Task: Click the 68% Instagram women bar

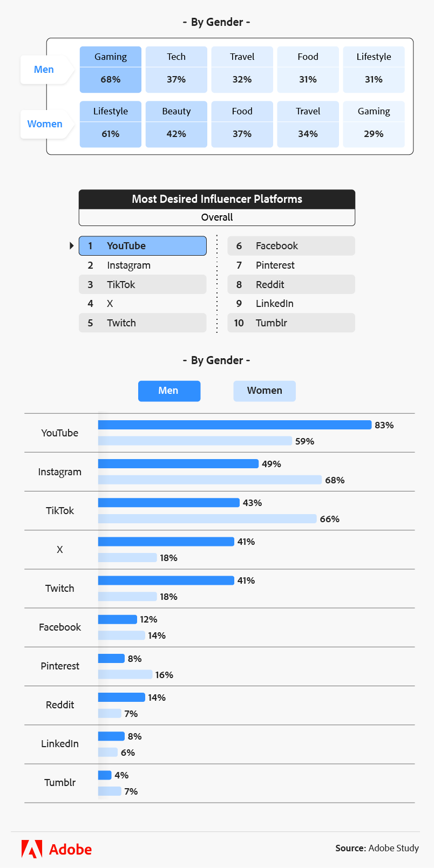Action: pyautogui.click(x=209, y=480)
